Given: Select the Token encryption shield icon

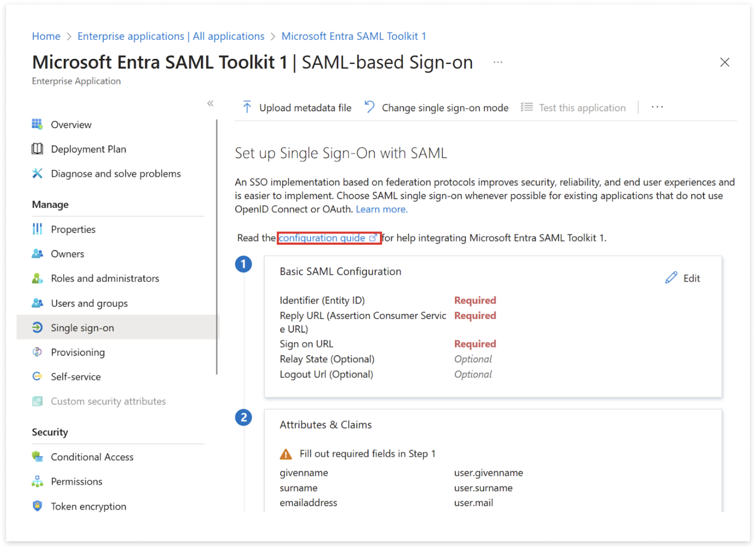Looking at the screenshot, I should pyautogui.click(x=37, y=506).
